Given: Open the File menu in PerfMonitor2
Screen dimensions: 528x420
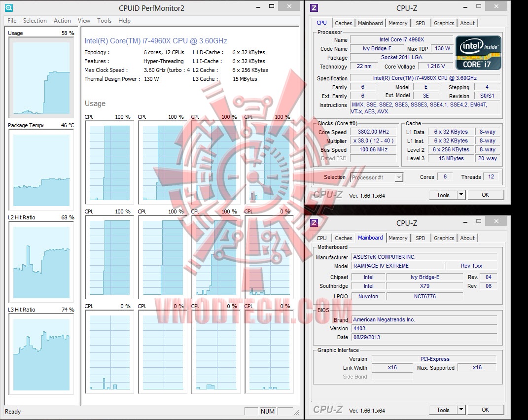Looking at the screenshot, I should 12,21.
